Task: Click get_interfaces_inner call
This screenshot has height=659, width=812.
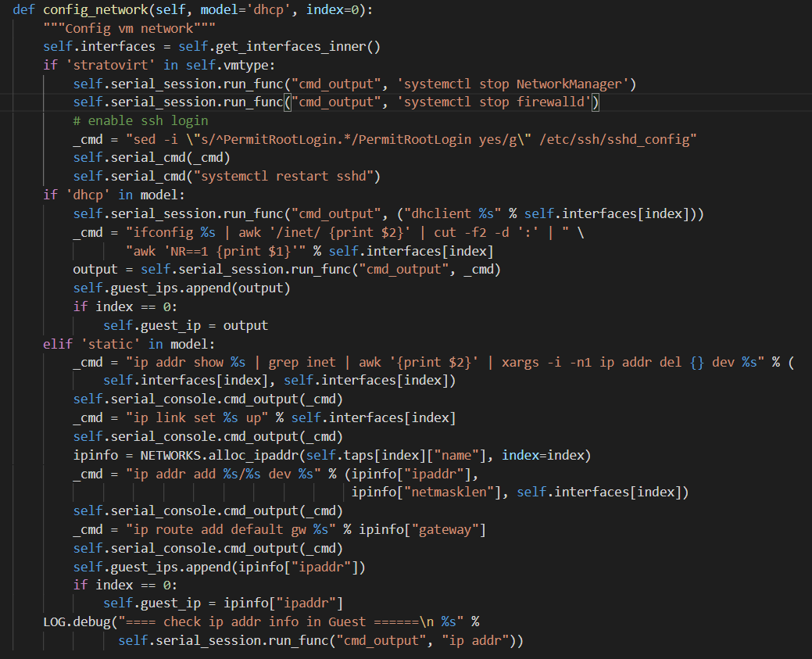Action: tap(298, 47)
